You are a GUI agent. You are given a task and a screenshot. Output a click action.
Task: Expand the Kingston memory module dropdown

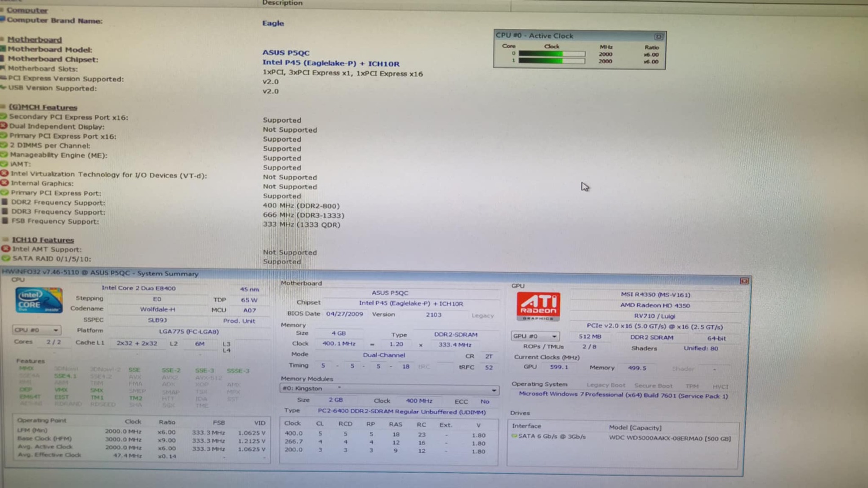click(x=494, y=390)
